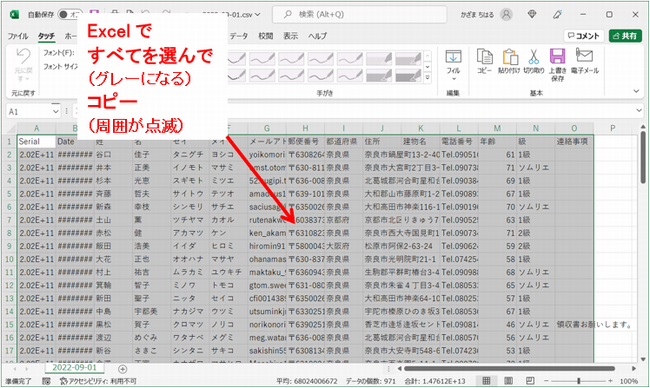
Task: Switch to Page Break Preview icon
Action: 530,381
